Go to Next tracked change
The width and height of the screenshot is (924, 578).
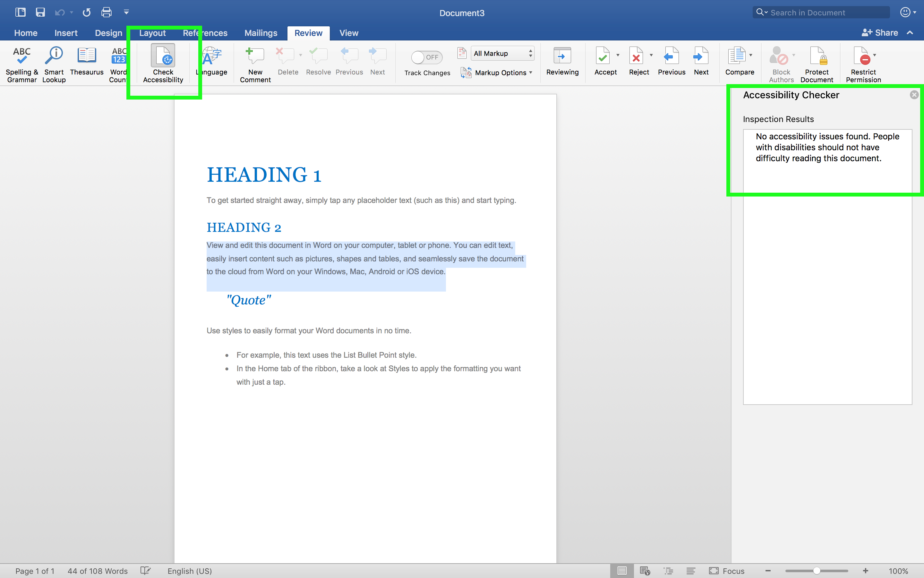point(701,61)
